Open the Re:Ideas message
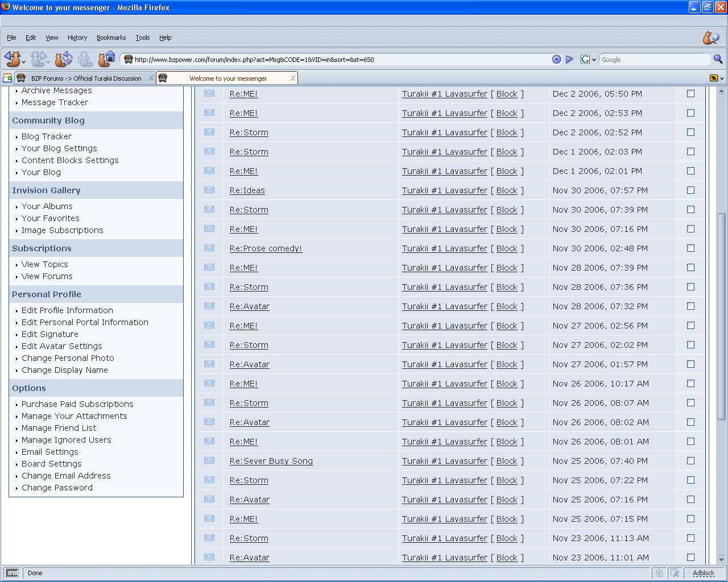Screen dimensions: 728x582 pyautogui.click(x=247, y=190)
